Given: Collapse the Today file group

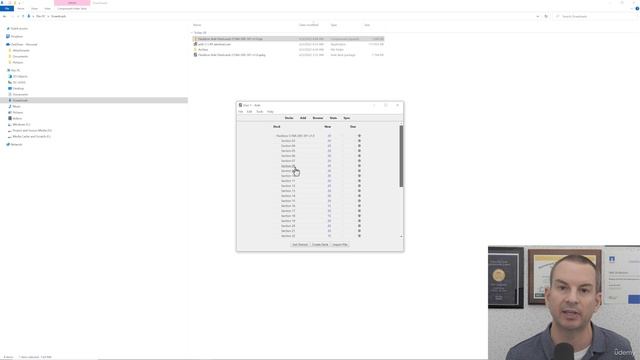Looking at the screenshot, I should click(x=192, y=33).
